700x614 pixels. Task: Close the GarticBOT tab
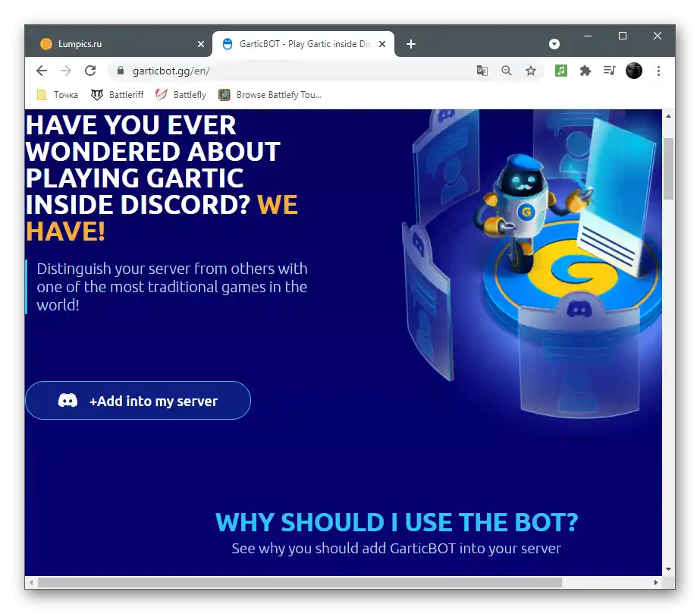382,44
